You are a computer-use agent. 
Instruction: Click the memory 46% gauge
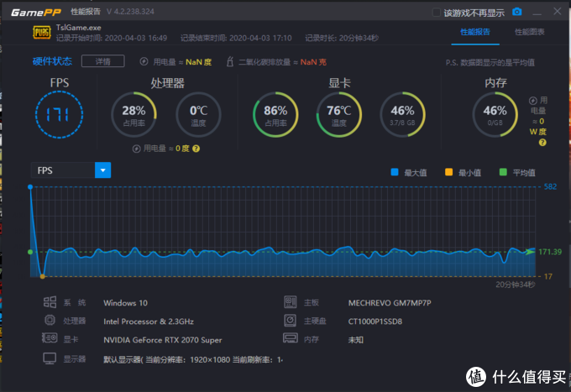coord(495,115)
